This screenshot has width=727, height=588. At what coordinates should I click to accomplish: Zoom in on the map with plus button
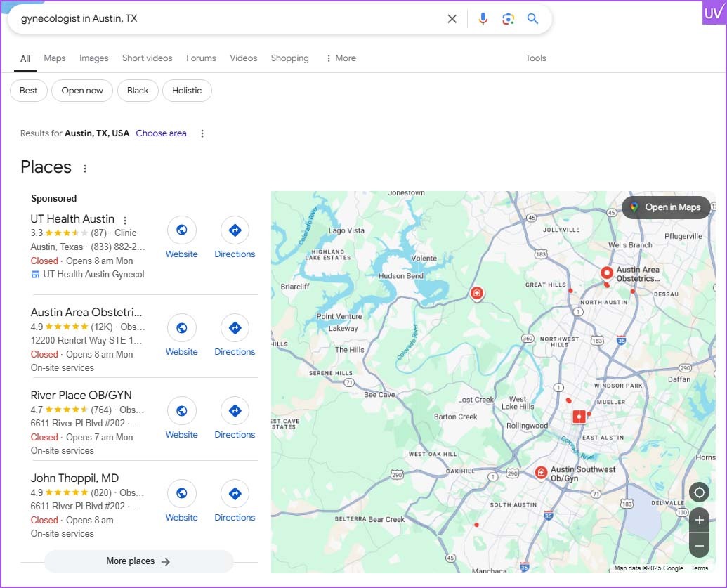[699, 521]
